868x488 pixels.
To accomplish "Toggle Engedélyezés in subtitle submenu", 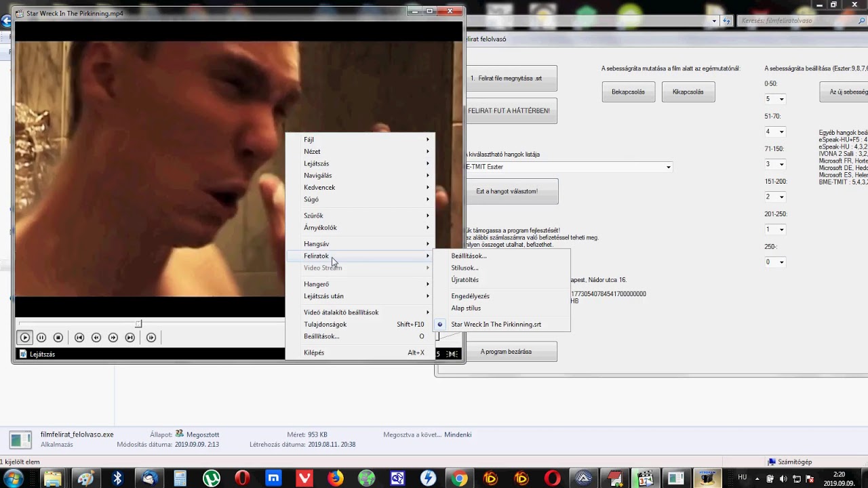I will tap(502, 296).
